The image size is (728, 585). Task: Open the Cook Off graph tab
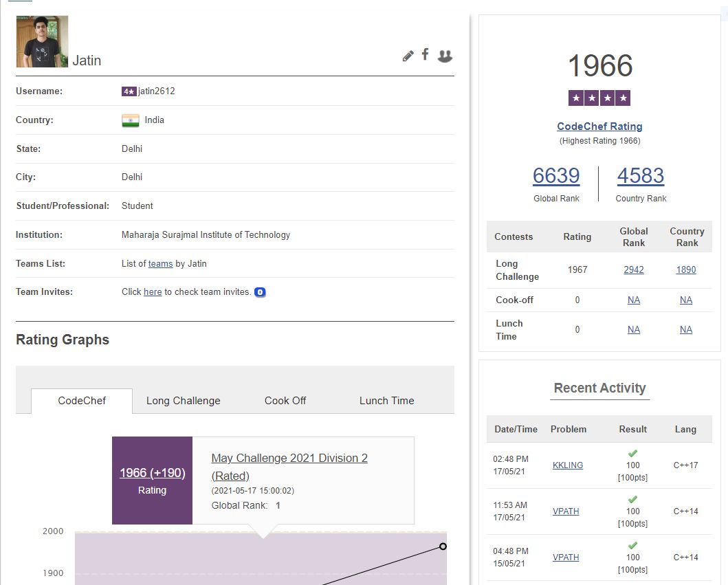click(x=285, y=401)
